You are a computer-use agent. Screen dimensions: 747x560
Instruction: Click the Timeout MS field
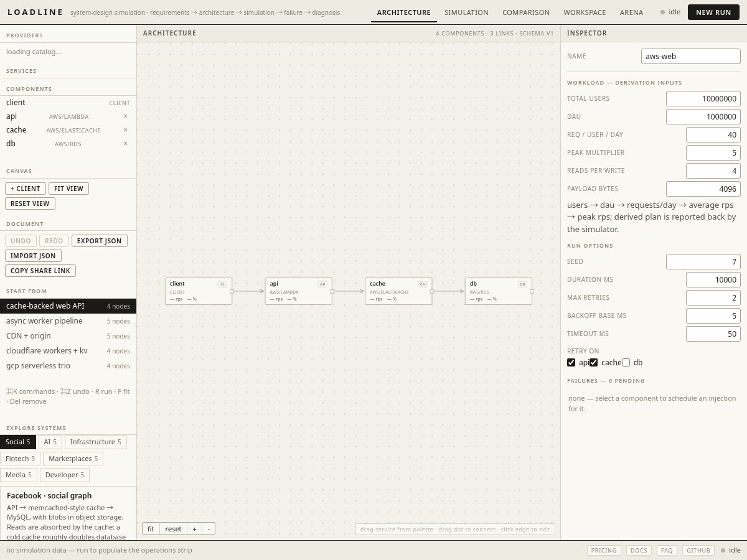713,334
